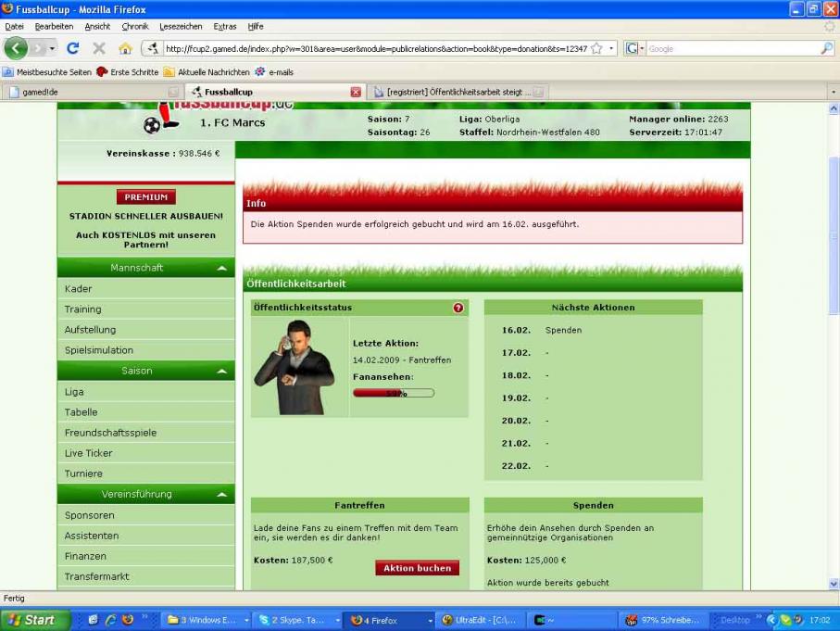The height and width of the screenshot is (631, 840).
Task: Collapse the Mannschaft menu section
Action: (x=220, y=268)
